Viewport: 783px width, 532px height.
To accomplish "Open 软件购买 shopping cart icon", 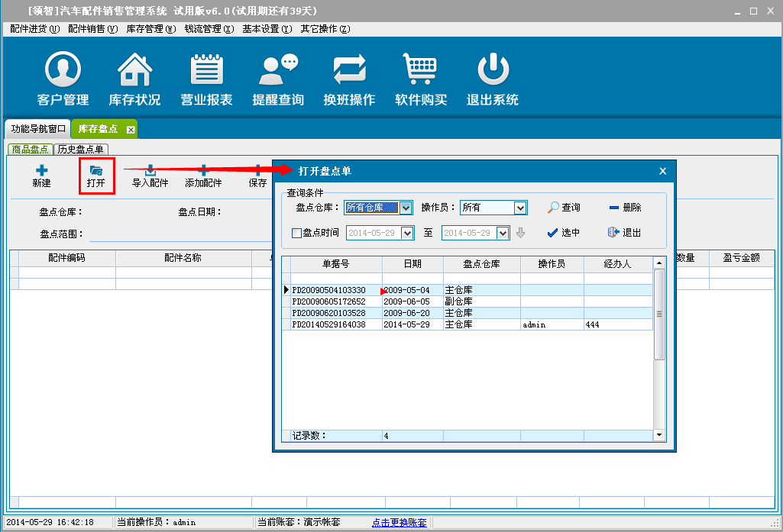I will coord(420,71).
